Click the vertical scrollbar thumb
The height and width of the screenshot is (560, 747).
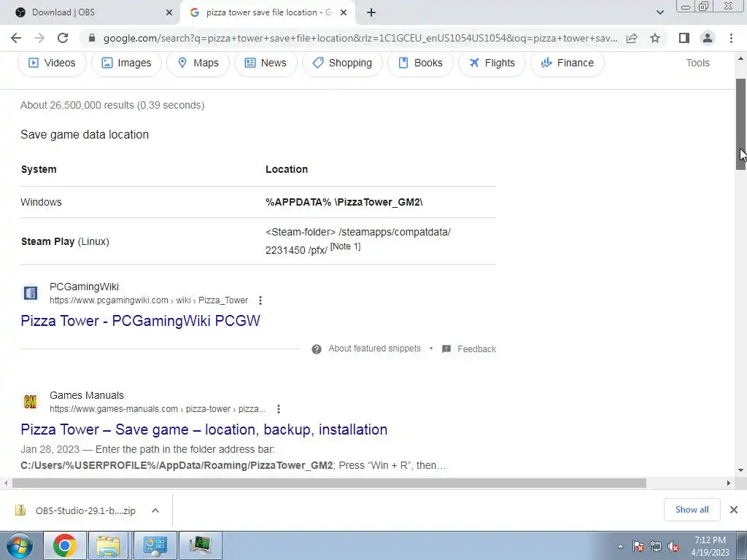click(x=741, y=124)
